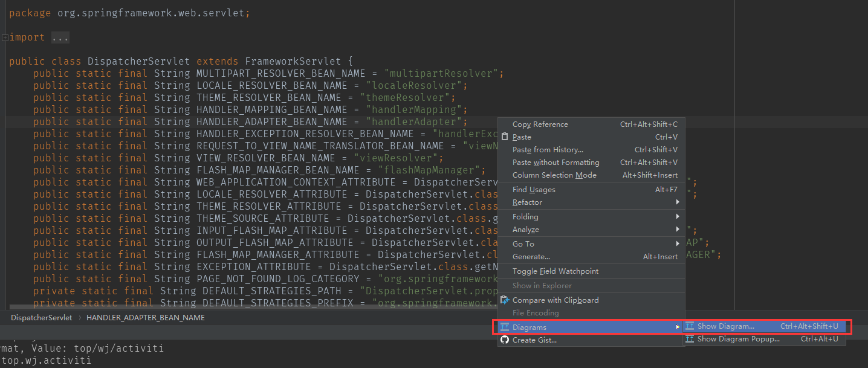Screen dimensions: 868x368
Task: Choose Paste from History
Action: pos(591,150)
